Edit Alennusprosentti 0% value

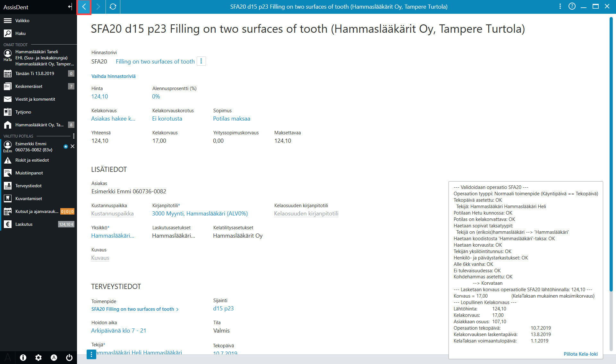156,97
